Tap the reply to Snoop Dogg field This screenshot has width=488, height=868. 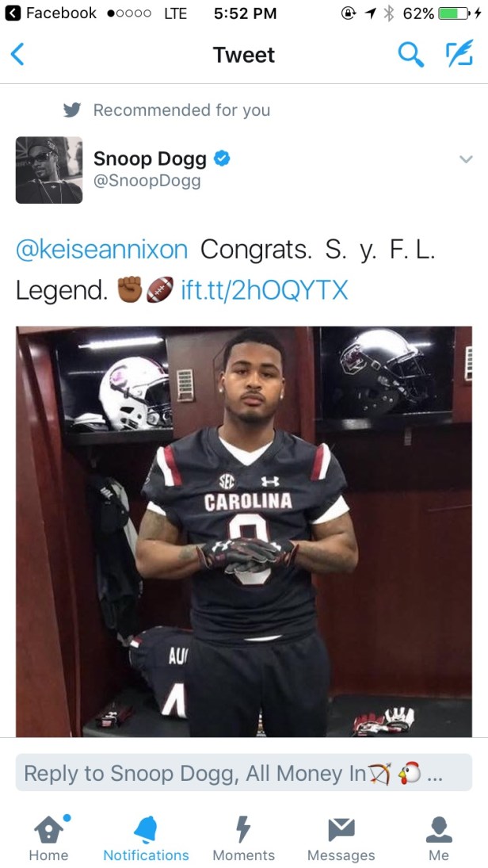click(244, 773)
